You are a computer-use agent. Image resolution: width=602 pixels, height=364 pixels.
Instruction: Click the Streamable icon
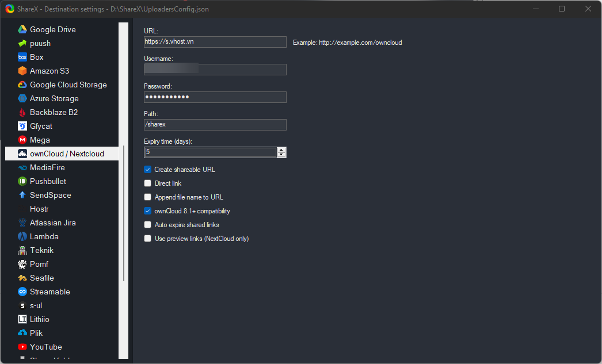click(22, 292)
